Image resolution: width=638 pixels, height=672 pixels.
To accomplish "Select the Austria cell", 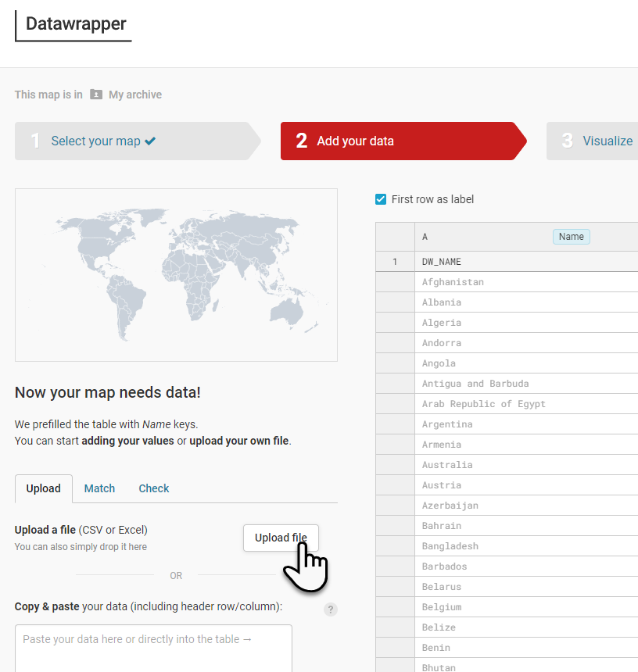I will pyautogui.click(x=526, y=485).
